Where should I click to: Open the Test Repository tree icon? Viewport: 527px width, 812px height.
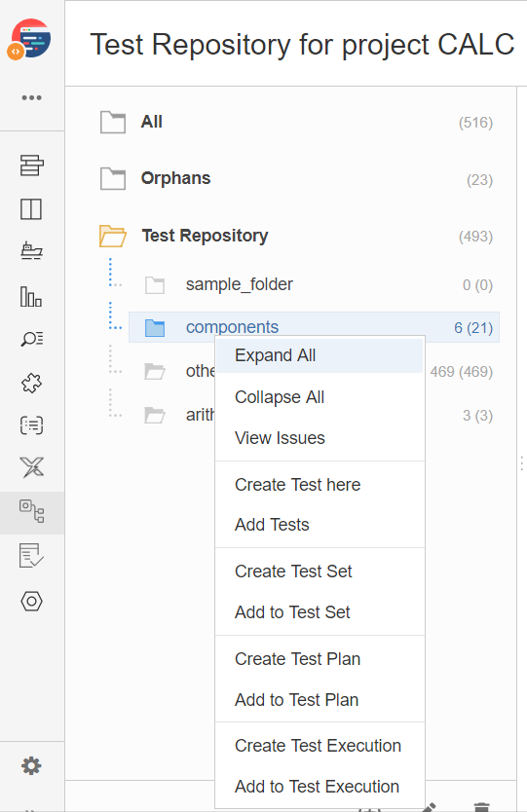31,512
